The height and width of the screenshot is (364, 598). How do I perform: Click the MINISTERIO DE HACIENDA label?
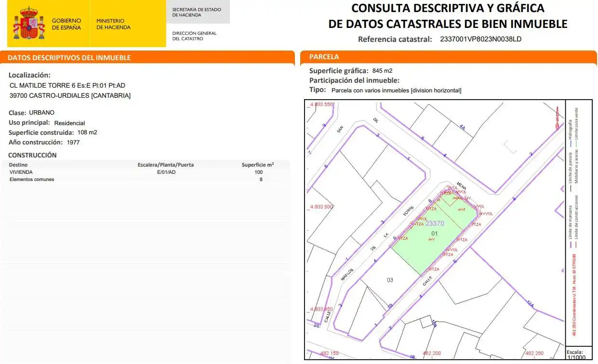point(113,24)
